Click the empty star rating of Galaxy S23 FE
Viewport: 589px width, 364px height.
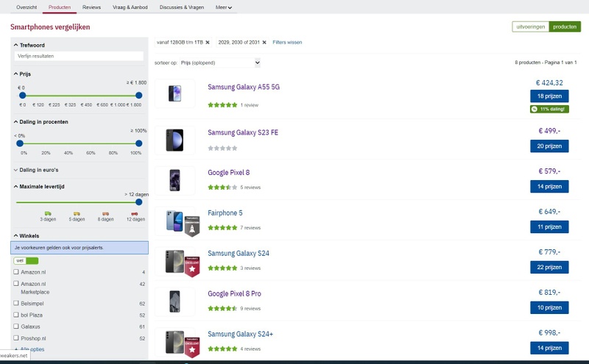coord(222,149)
